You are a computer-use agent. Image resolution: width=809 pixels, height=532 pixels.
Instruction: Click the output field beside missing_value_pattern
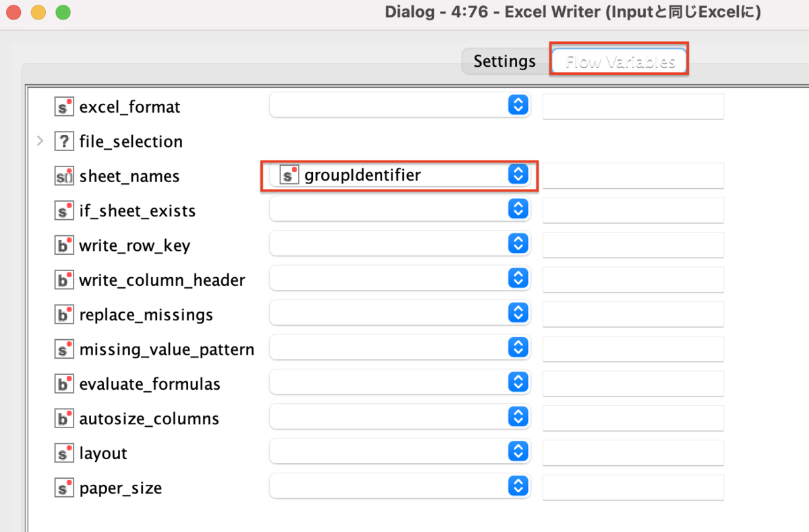pos(632,349)
